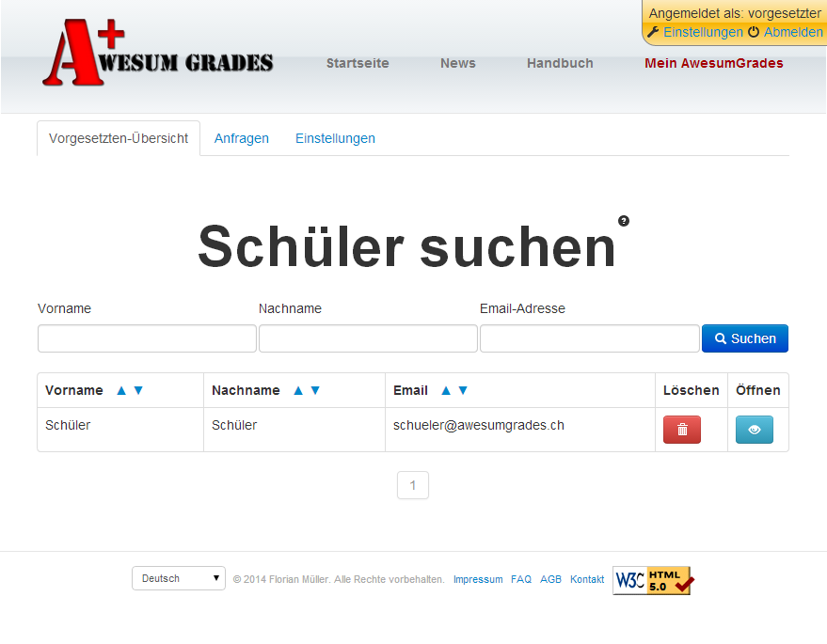
Task: Sort Nachname column descending arrow
Action: point(315,390)
